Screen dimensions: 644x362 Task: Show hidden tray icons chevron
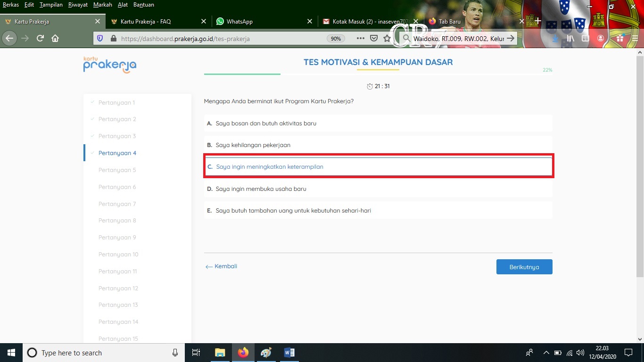tap(546, 353)
